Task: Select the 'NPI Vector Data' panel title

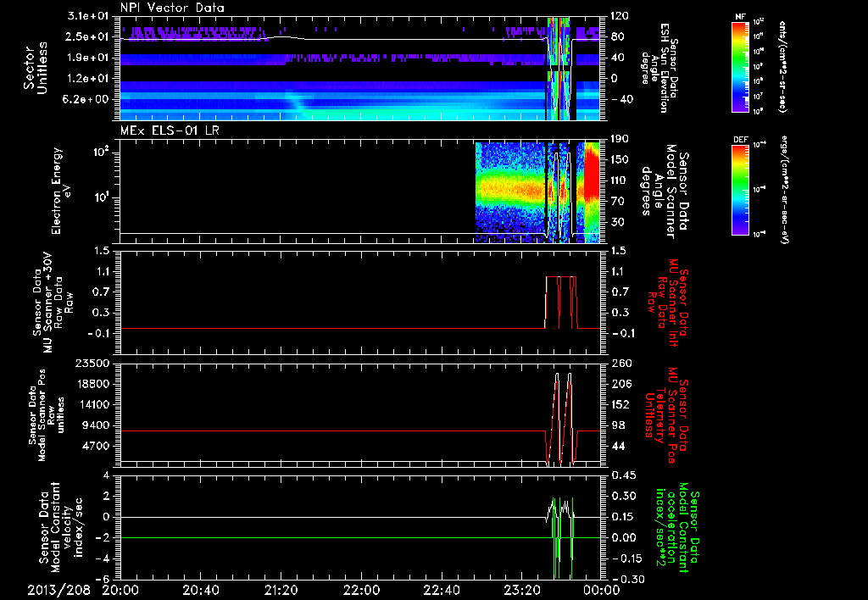Action: 172,8
